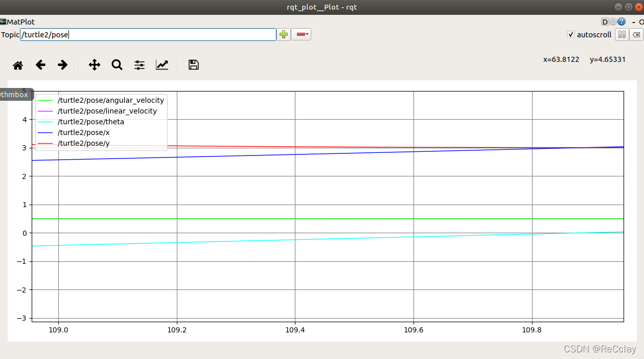Click legend entry /turtle2/pose/angular_velocity

111,100
